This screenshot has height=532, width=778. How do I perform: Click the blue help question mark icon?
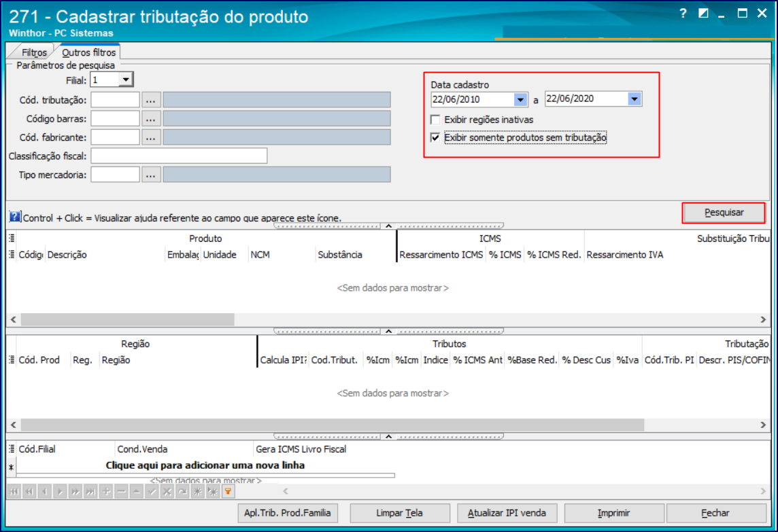[15, 217]
